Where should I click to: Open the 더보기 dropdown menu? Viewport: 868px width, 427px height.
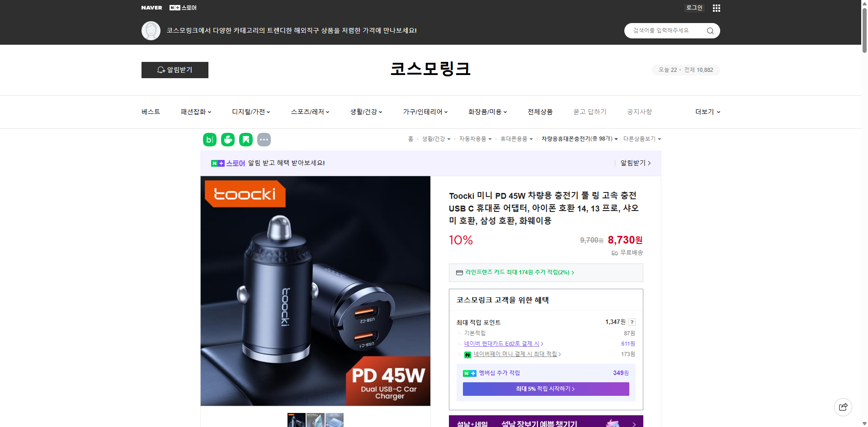pos(707,112)
